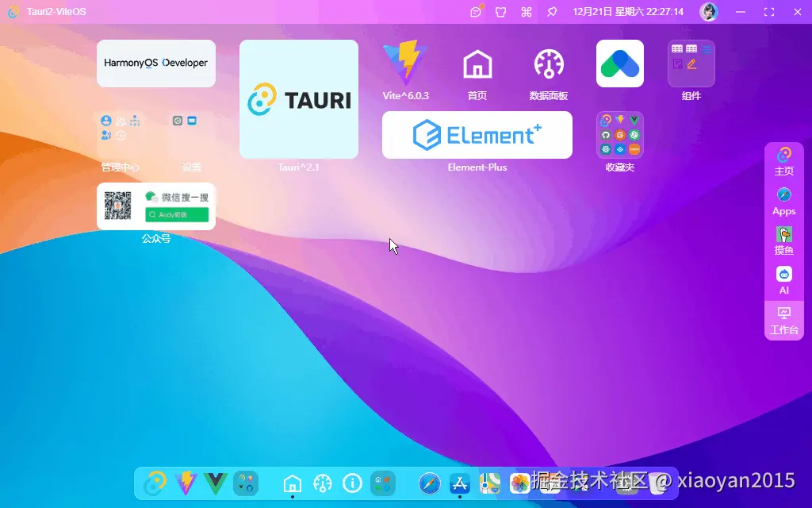
Task: Open the 组件 components folder
Action: click(x=691, y=63)
